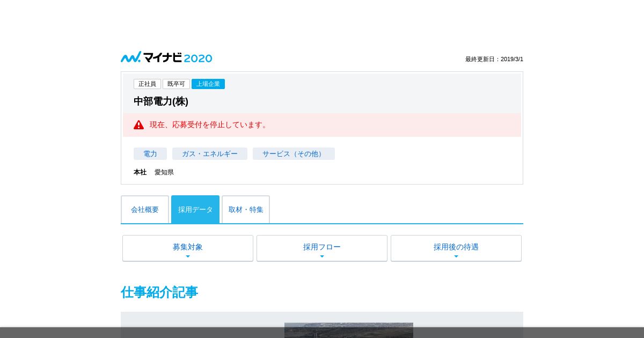Select the 既卒可 tag
This screenshot has width=644, height=338.
tap(176, 84)
